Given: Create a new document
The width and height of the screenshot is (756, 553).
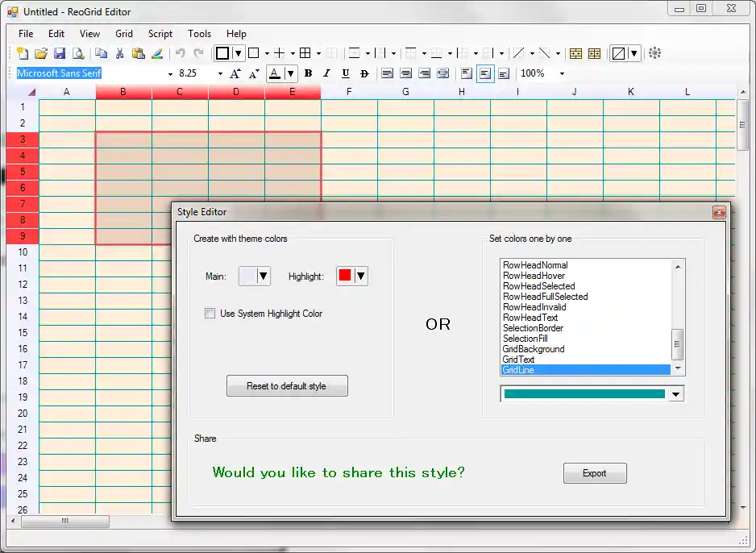Looking at the screenshot, I should pyautogui.click(x=23, y=52).
